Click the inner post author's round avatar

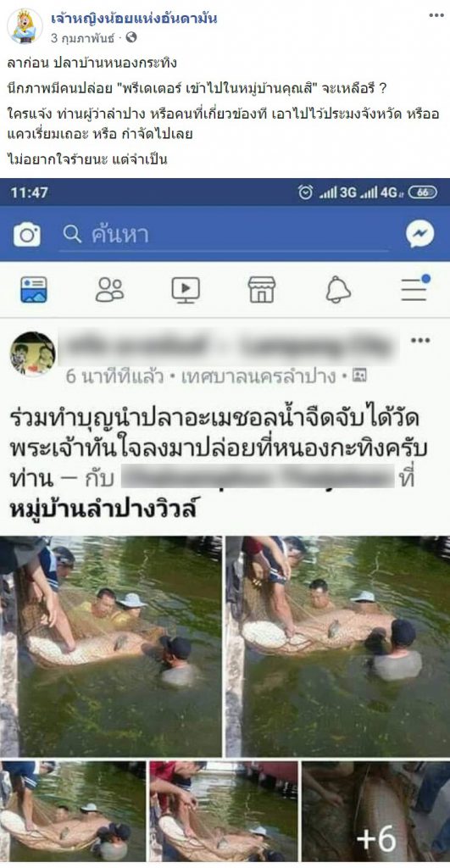click(33, 353)
